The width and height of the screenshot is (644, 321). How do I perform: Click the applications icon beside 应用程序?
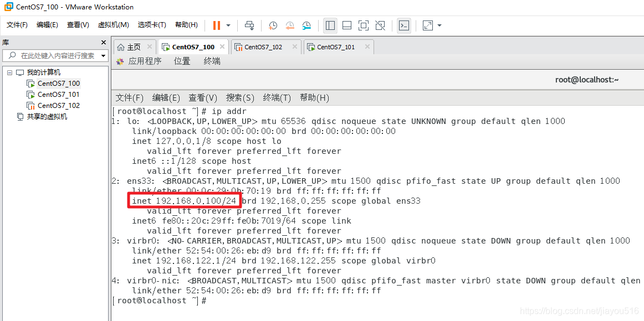coord(120,61)
